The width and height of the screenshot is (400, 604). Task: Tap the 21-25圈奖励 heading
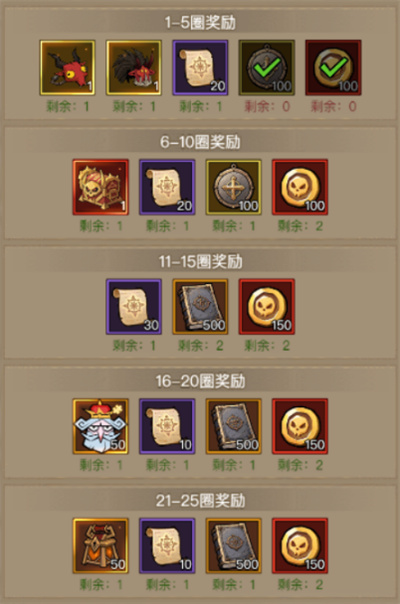click(200, 501)
